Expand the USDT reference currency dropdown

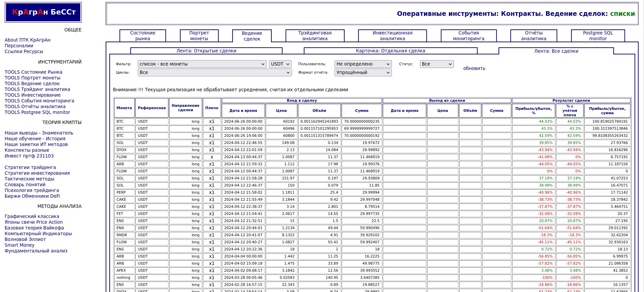[280, 64]
